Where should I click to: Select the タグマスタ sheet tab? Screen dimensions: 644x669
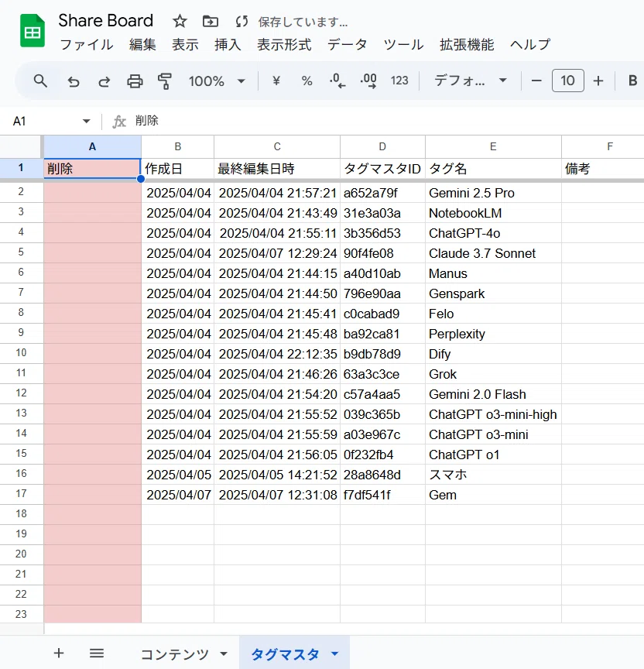[285, 654]
